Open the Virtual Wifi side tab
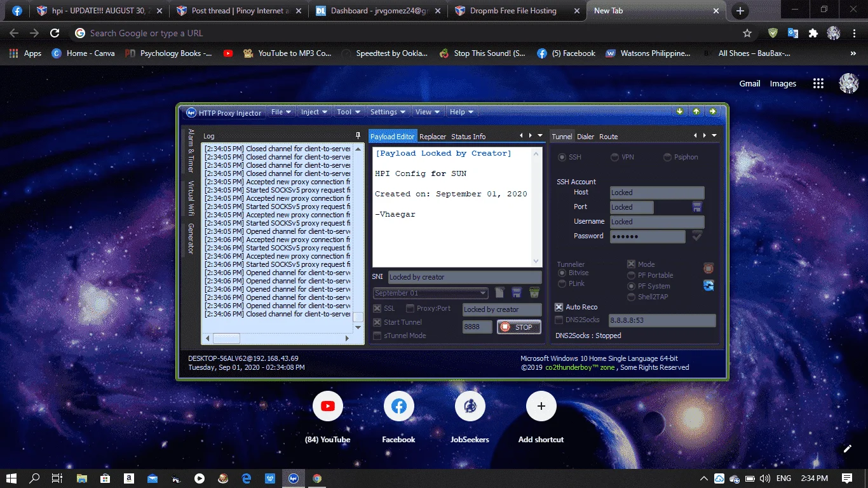868x488 pixels. click(191, 199)
